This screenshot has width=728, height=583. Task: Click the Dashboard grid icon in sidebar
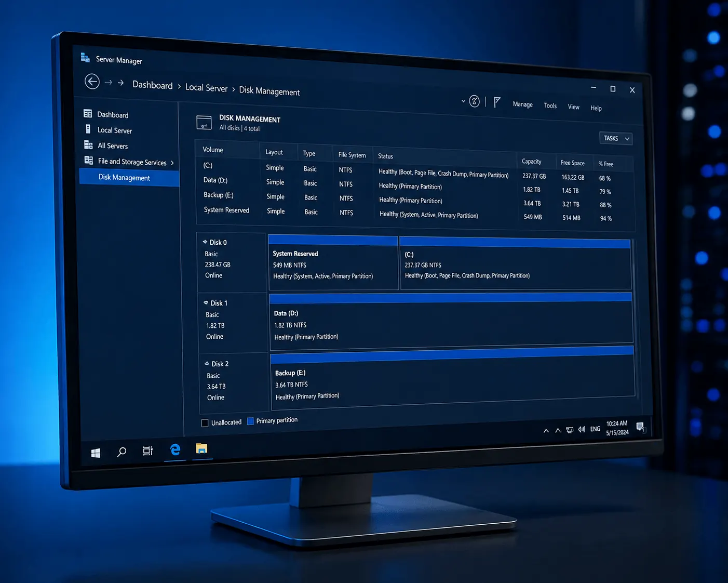(88, 113)
